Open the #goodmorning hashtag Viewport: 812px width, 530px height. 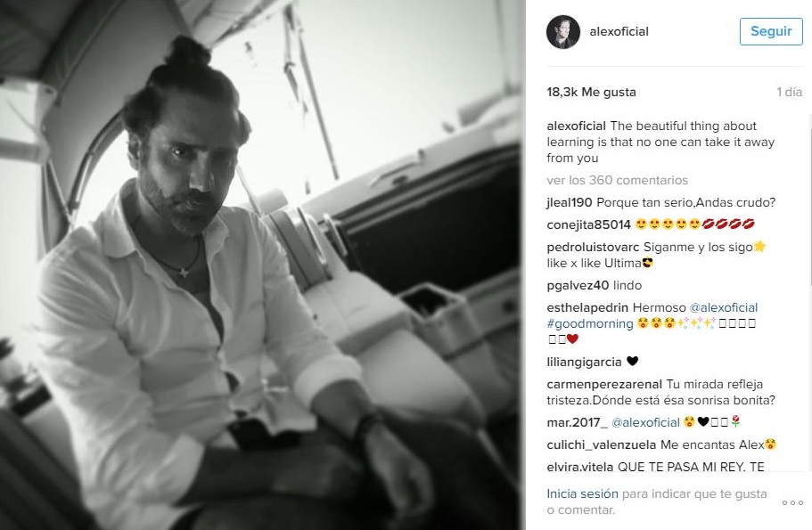[590, 323]
